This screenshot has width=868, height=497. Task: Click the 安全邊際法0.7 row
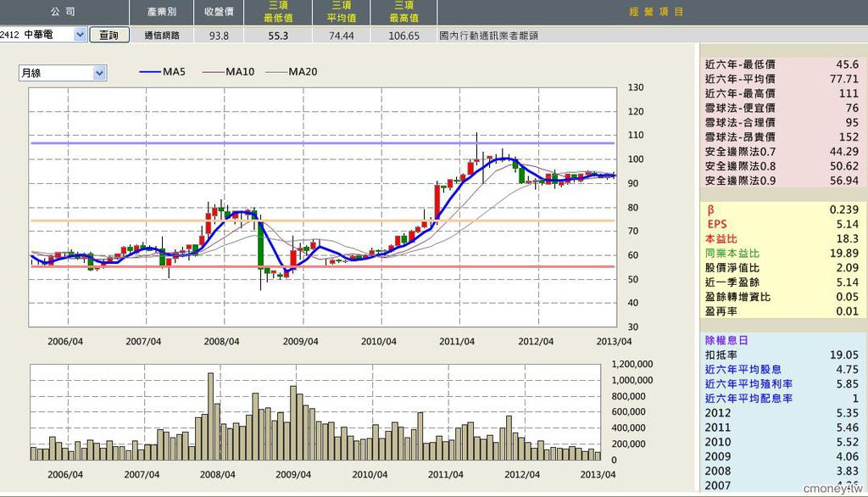click(782, 151)
